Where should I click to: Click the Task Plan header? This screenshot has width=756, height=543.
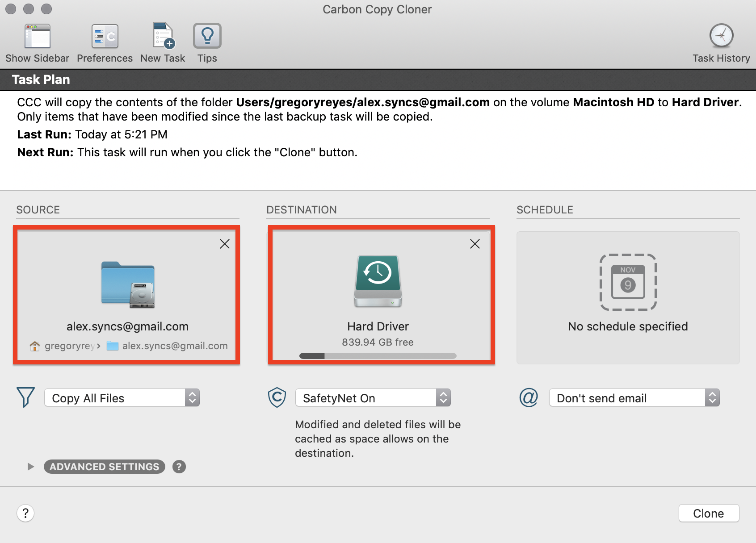point(41,79)
